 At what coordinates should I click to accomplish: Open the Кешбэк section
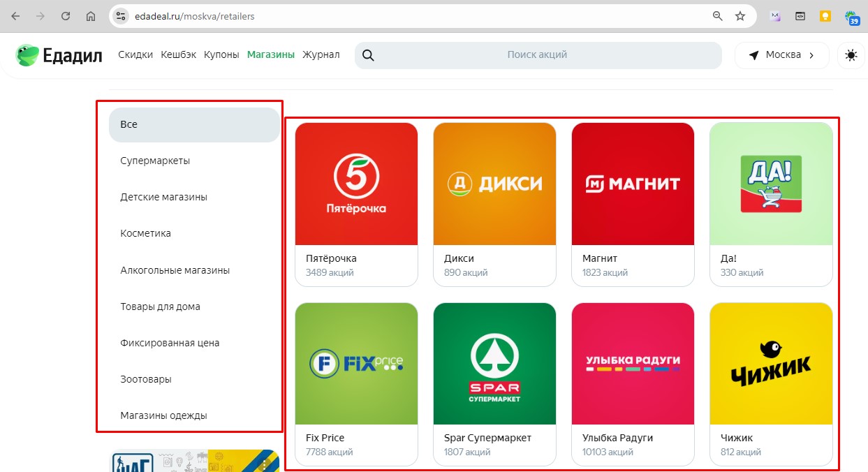[x=179, y=54]
